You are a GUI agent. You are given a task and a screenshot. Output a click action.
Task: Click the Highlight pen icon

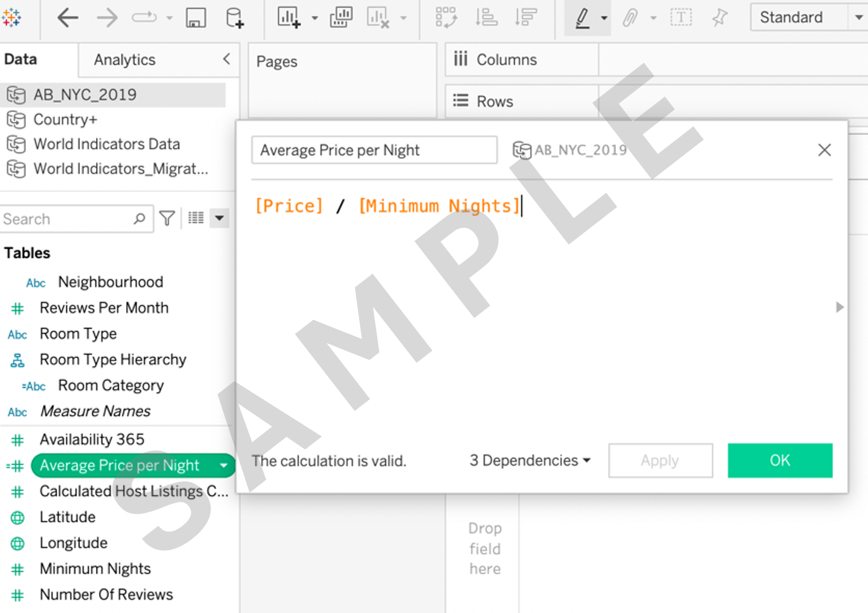582,18
